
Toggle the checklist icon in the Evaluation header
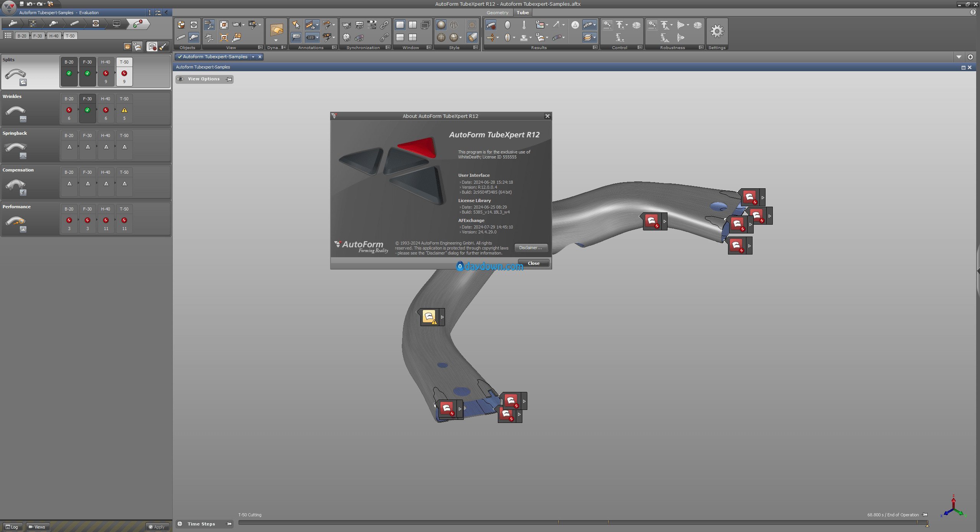pyautogui.click(x=158, y=13)
